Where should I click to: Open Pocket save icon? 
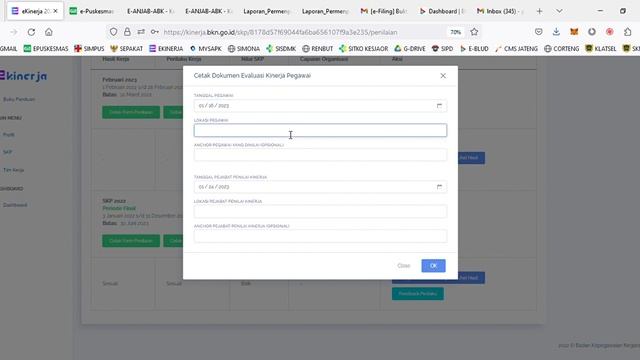[538, 32]
